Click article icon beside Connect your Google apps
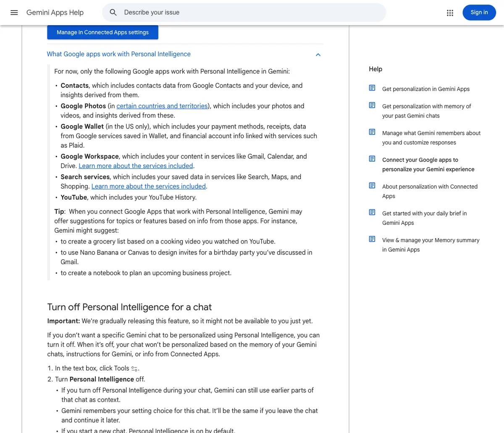 click(x=372, y=159)
